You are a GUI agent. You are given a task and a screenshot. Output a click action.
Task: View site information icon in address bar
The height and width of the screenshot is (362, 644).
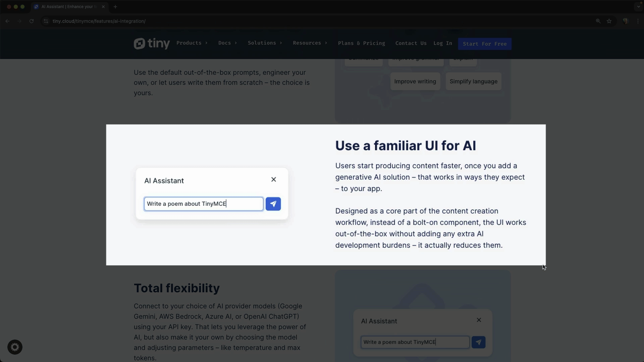46,21
